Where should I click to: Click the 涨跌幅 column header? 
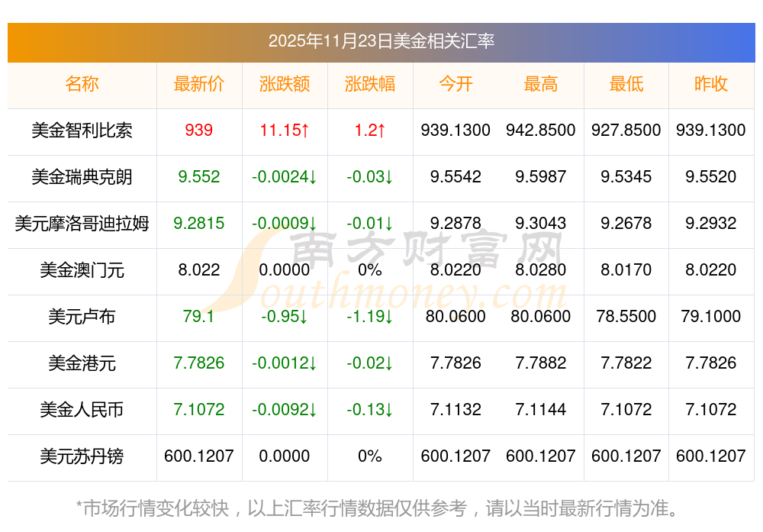(x=370, y=84)
